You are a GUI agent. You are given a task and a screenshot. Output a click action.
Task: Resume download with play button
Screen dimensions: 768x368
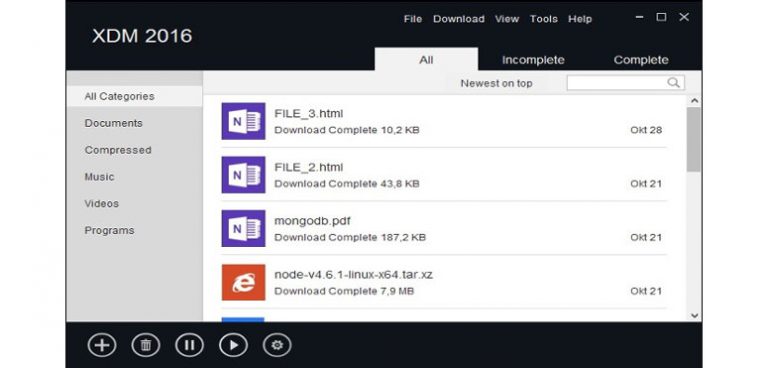tap(233, 345)
